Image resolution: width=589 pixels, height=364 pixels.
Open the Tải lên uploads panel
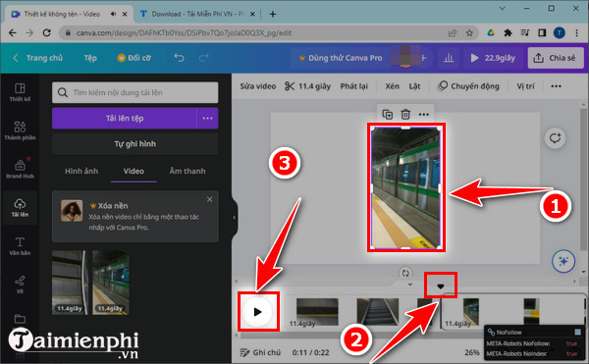click(20, 208)
